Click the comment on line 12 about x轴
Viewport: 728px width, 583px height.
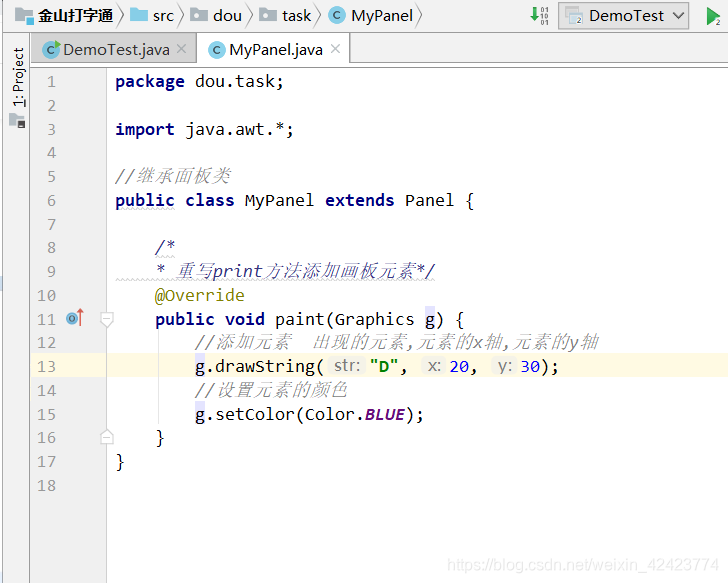(x=396, y=343)
